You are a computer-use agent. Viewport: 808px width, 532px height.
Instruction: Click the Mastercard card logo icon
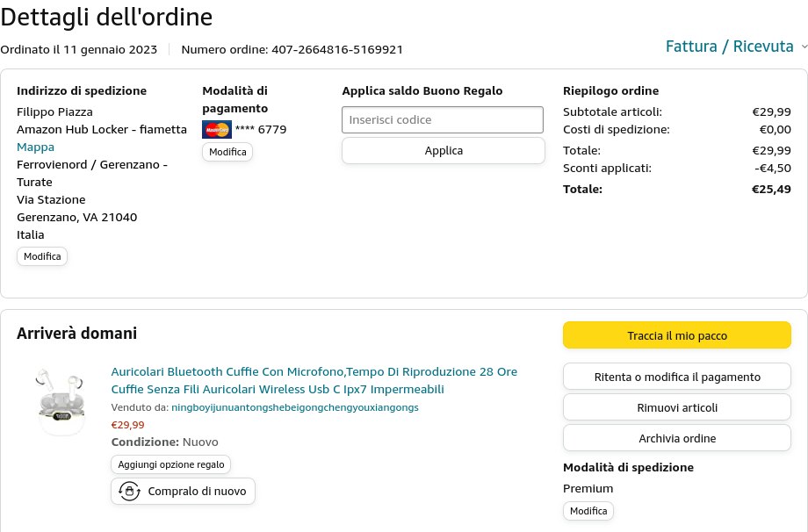click(216, 130)
